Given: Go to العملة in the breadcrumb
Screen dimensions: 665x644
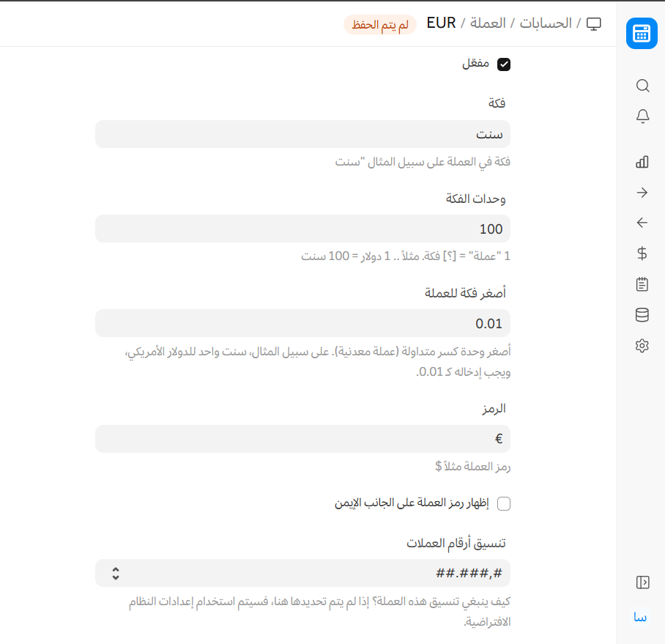Looking at the screenshot, I should (488, 23).
